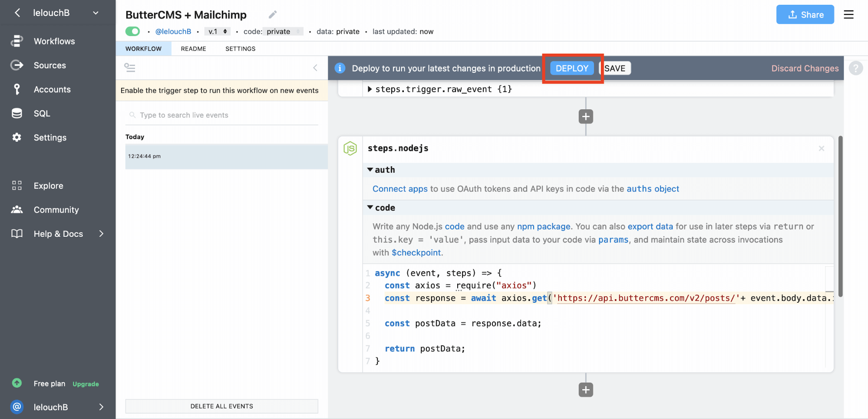Open Workflows in the sidebar
Screen dimensions: 868x419
(54, 41)
